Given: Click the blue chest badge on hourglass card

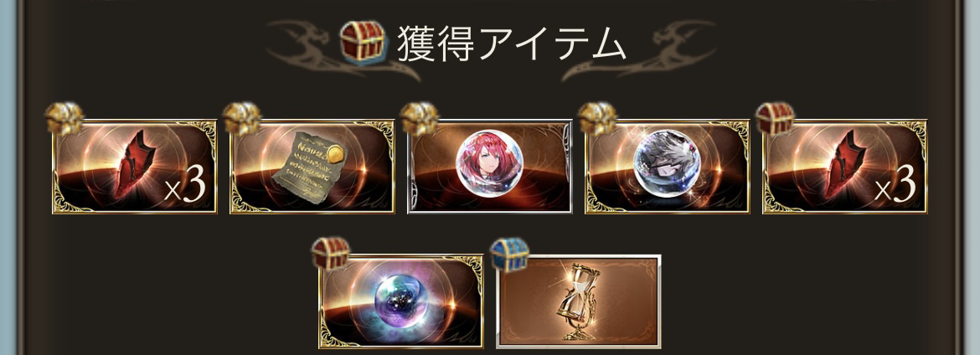Looking at the screenshot, I should 509,254.
